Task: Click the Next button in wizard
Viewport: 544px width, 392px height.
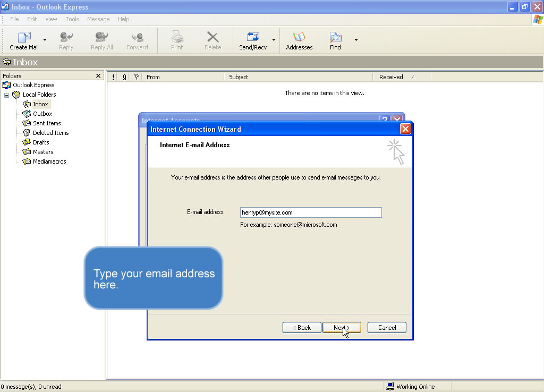Action: [x=342, y=328]
